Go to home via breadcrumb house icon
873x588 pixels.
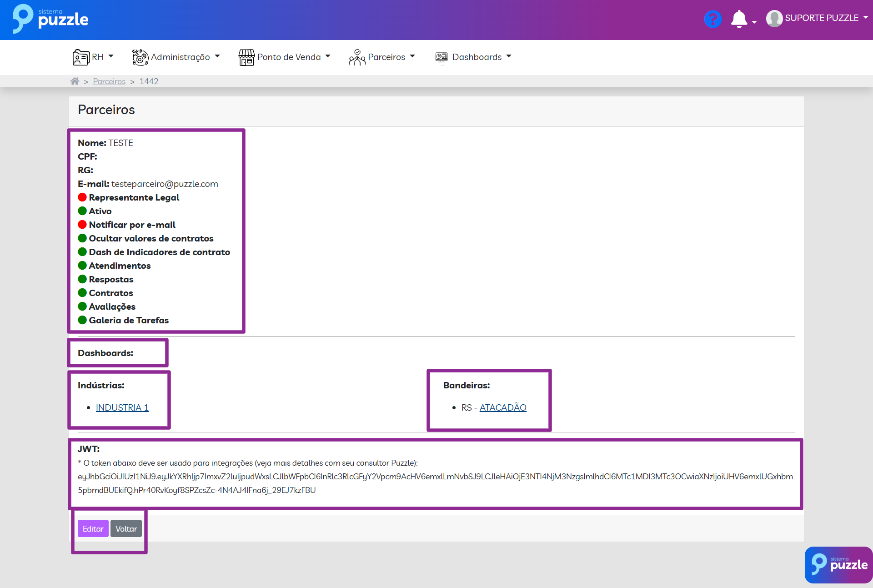(x=75, y=81)
